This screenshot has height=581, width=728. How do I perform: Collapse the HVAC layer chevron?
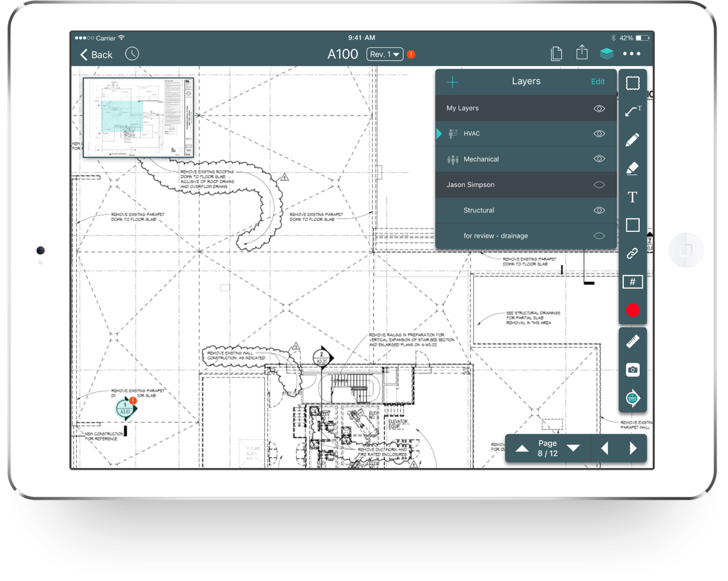click(439, 134)
